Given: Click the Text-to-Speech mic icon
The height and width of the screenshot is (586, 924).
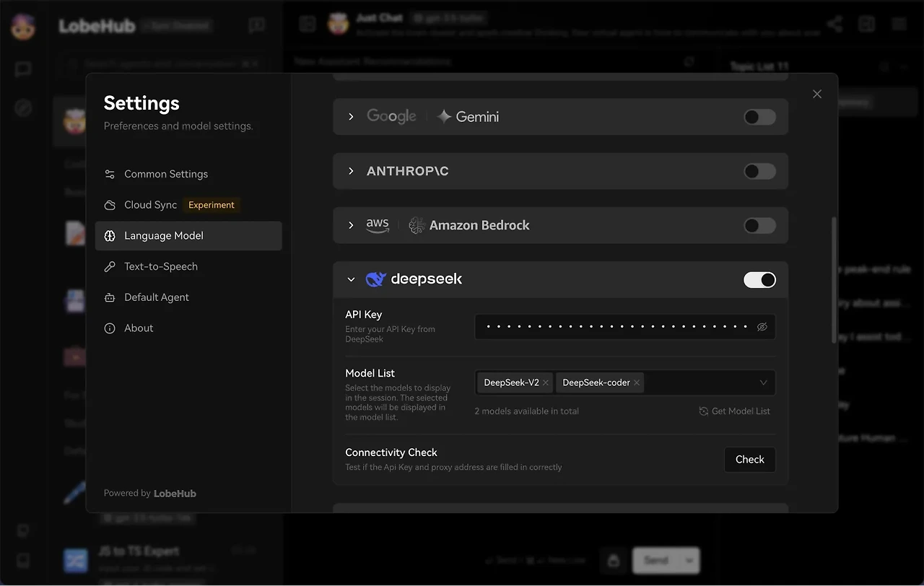Looking at the screenshot, I should [110, 266].
